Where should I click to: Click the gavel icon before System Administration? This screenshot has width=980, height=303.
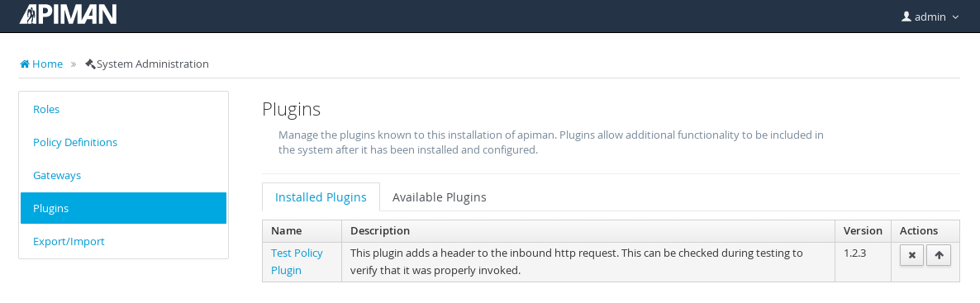90,64
